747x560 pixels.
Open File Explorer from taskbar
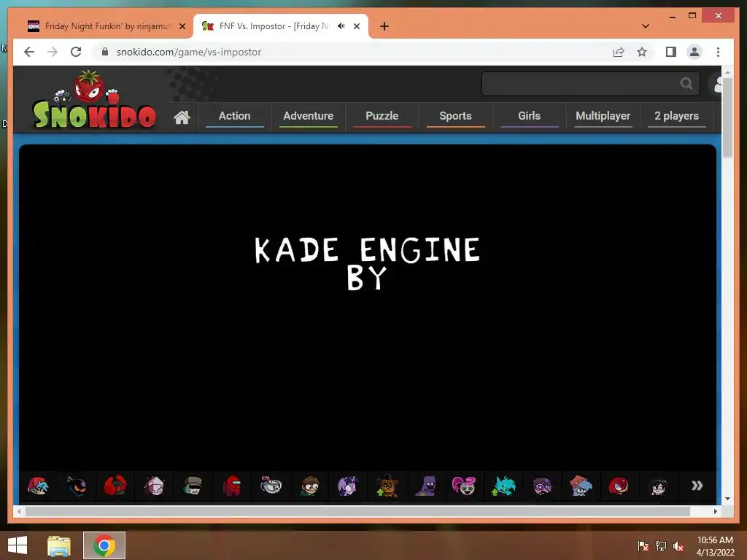59,545
